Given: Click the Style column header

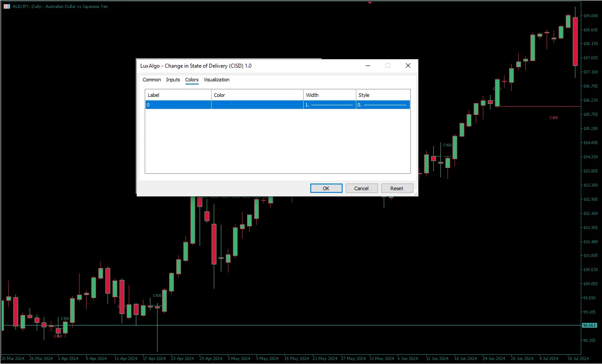Looking at the screenshot, I should pos(383,95).
